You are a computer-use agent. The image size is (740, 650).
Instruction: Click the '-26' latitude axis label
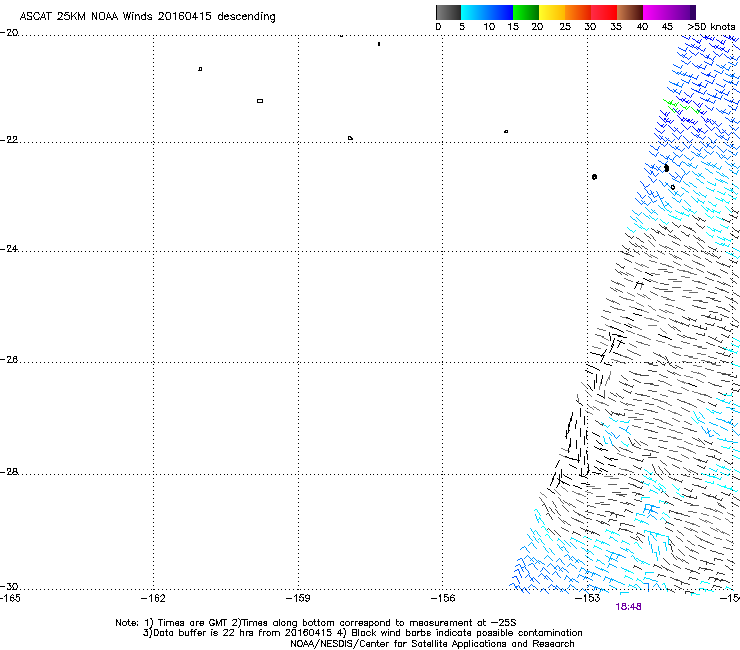(9, 360)
